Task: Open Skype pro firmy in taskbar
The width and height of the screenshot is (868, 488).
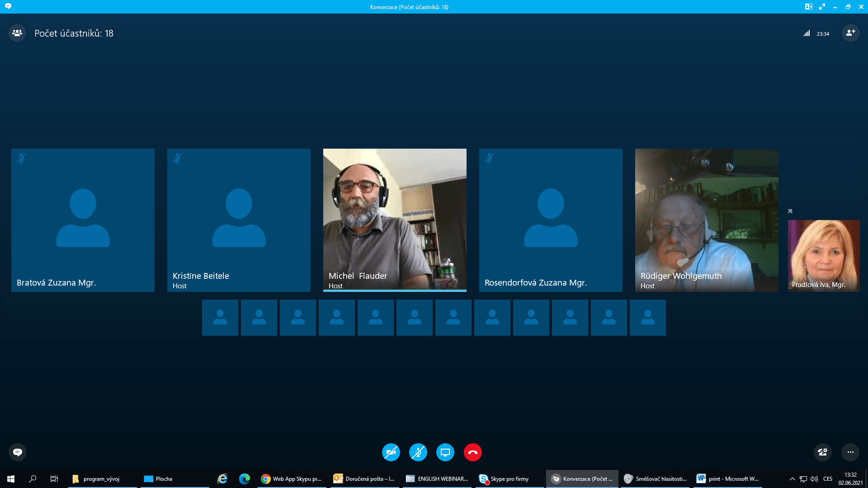Action: [x=505, y=479]
